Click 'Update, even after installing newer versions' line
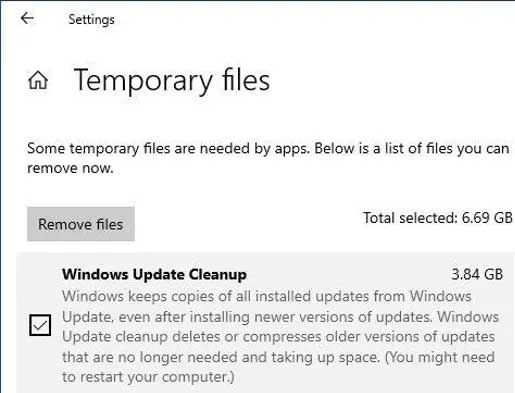The width and height of the screenshot is (515, 393). pos(280,317)
